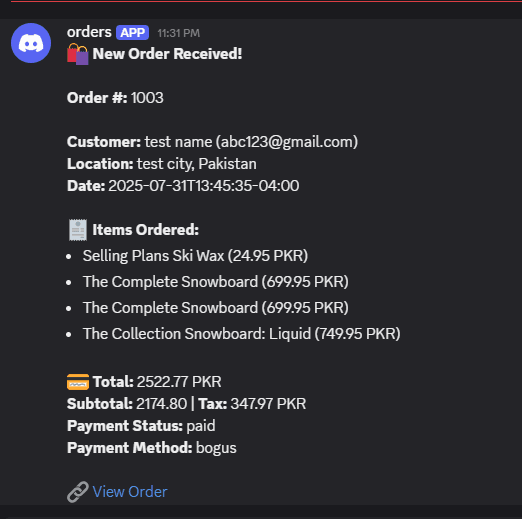Click the Selling Plans Ski Wax item
The height and width of the screenshot is (519, 522).
point(195,256)
